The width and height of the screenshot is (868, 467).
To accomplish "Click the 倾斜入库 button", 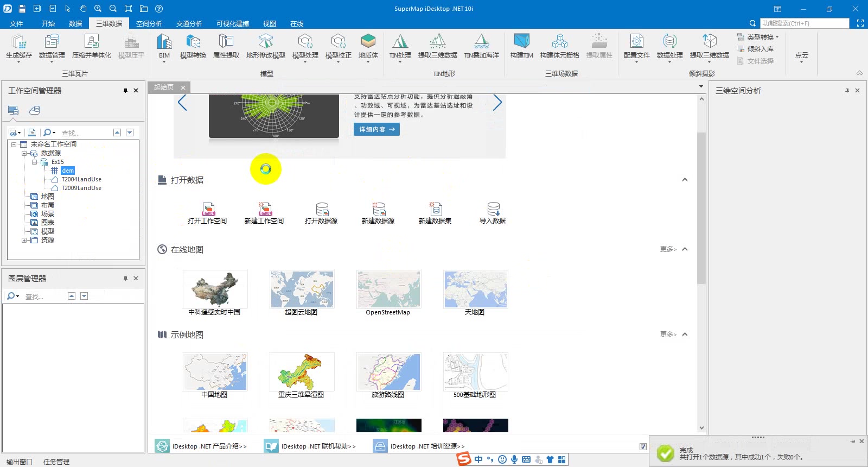I will (x=755, y=49).
